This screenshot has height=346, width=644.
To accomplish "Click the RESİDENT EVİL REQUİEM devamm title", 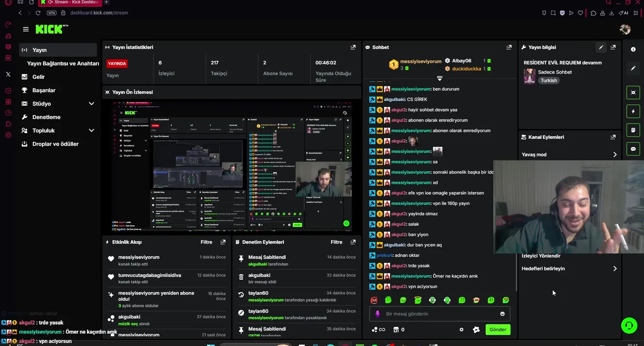I will [563, 62].
